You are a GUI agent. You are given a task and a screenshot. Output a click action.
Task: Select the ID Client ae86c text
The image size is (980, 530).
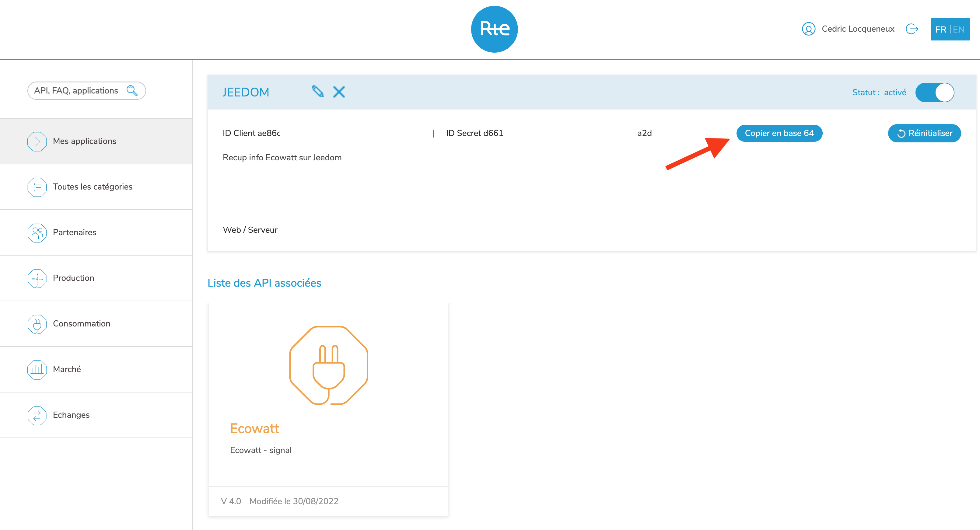click(251, 133)
